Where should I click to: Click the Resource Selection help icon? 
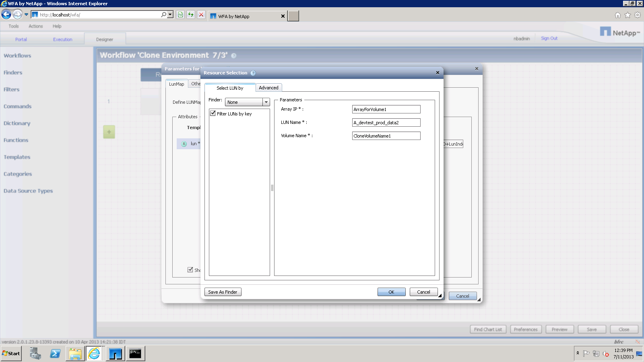253,73
